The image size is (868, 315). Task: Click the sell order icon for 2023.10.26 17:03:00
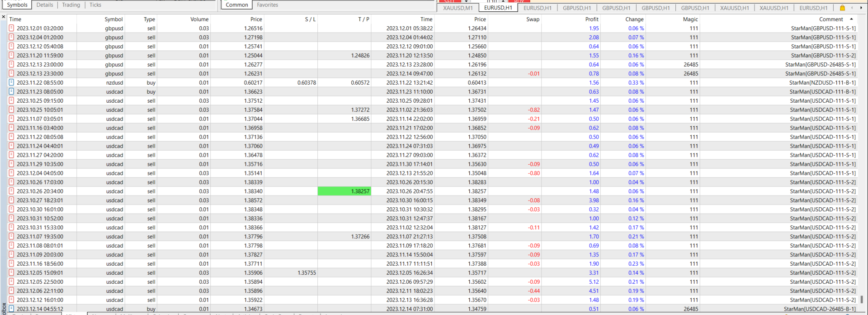[x=11, y=182]
